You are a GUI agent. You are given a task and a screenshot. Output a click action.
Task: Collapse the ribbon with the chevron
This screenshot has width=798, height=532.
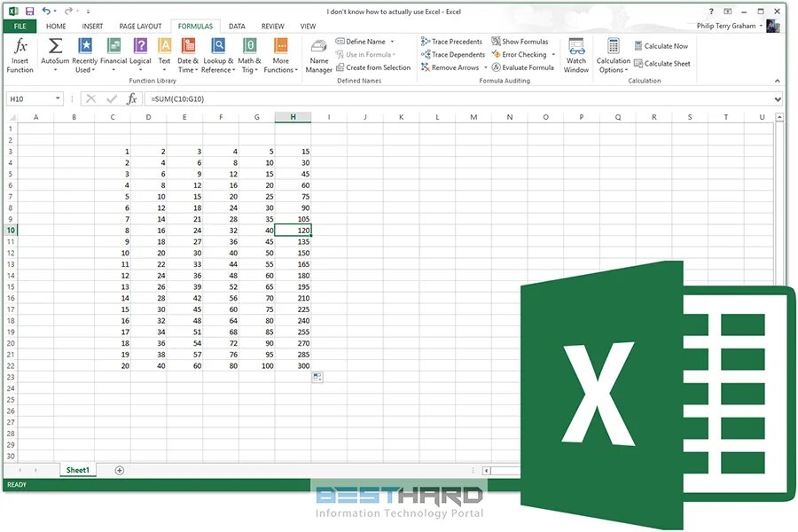777,81
